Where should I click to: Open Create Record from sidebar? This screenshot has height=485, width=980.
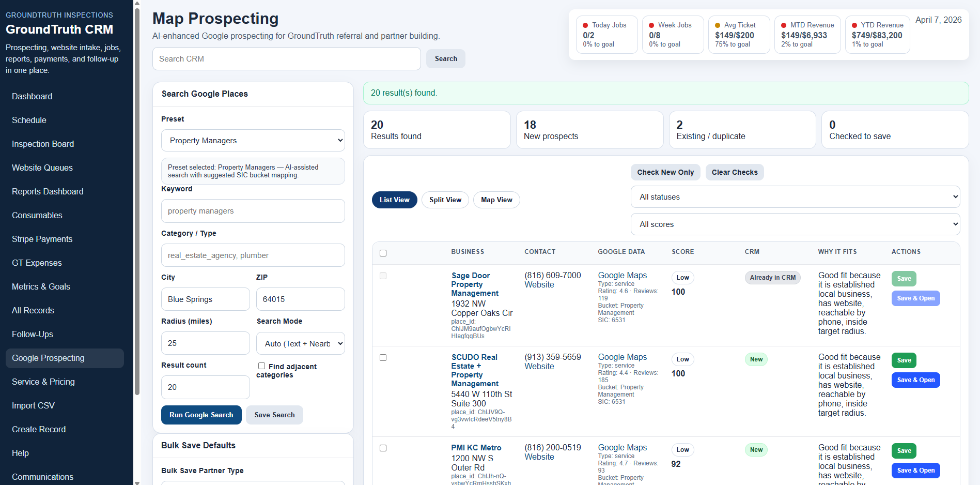click(x=65, y=430)
